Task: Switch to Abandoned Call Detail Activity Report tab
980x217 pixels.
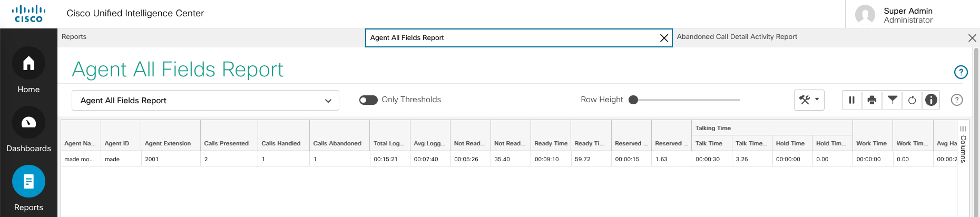Action: 737,37
